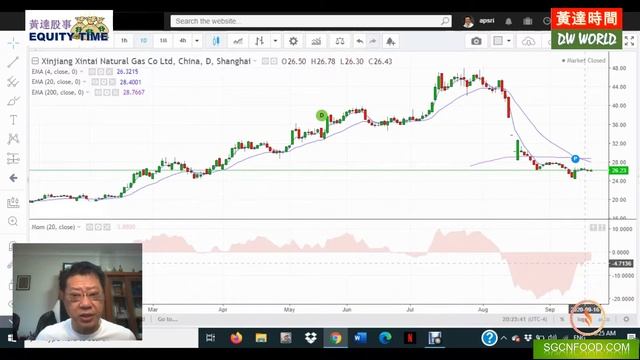This screenshot has width=640, height=360.
Task: Open the timeframe dropdown arrow
Action: click(197, 41)
